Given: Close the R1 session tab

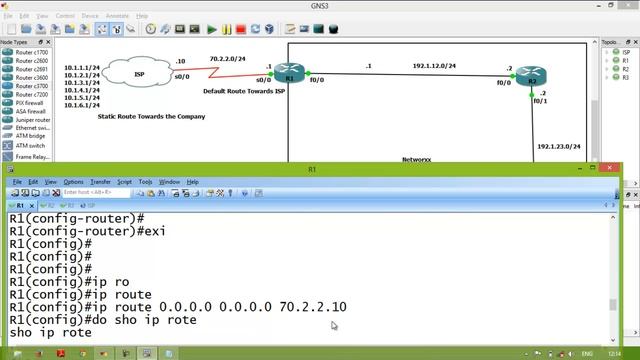Looking at the screenshot, I should [32, 206].
